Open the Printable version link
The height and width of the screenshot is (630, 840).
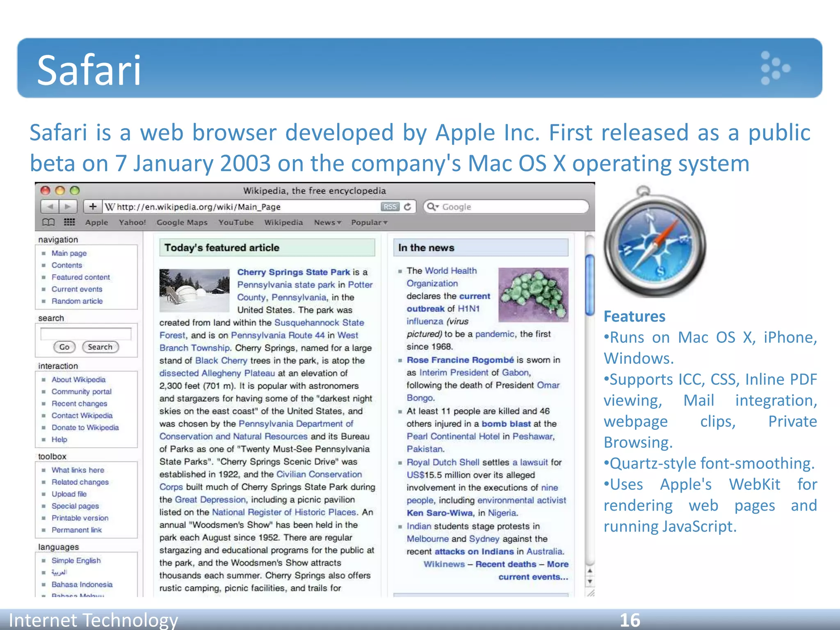(x=80, y=518)
